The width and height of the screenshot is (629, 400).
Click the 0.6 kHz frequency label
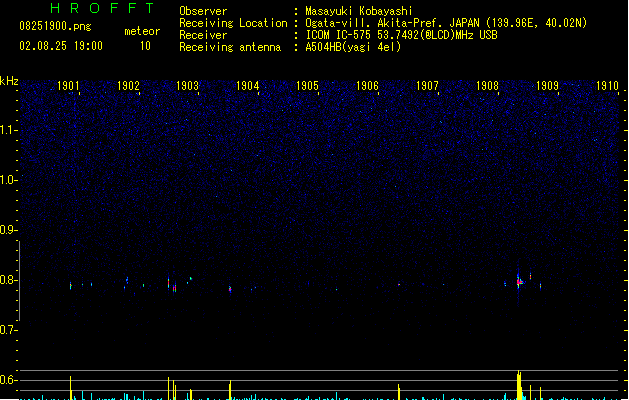(8, 380)
